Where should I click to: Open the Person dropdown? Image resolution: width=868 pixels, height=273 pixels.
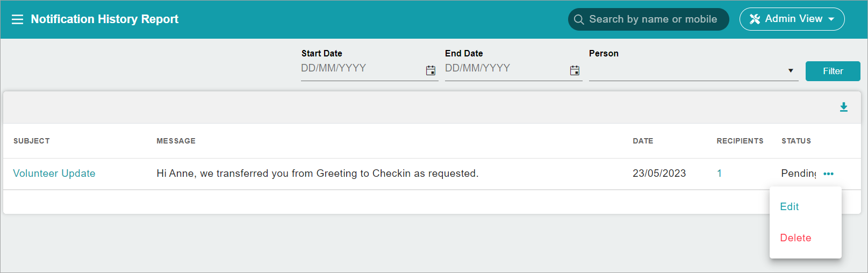693,70
